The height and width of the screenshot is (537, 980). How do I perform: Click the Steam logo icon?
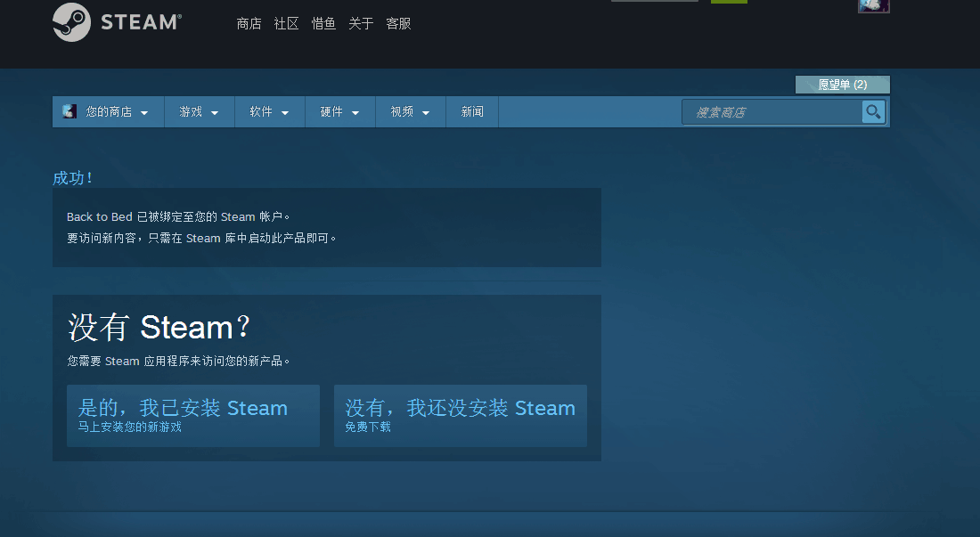[72, 22]
